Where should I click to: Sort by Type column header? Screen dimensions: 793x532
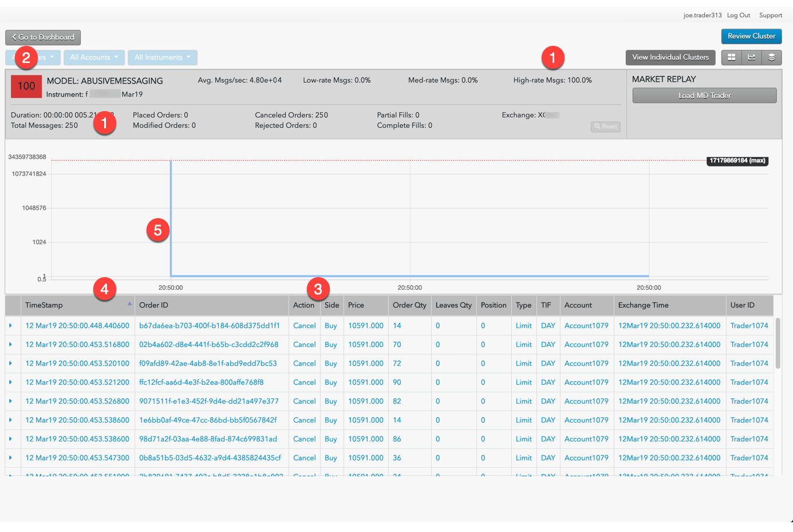click(x=524, y=305)
